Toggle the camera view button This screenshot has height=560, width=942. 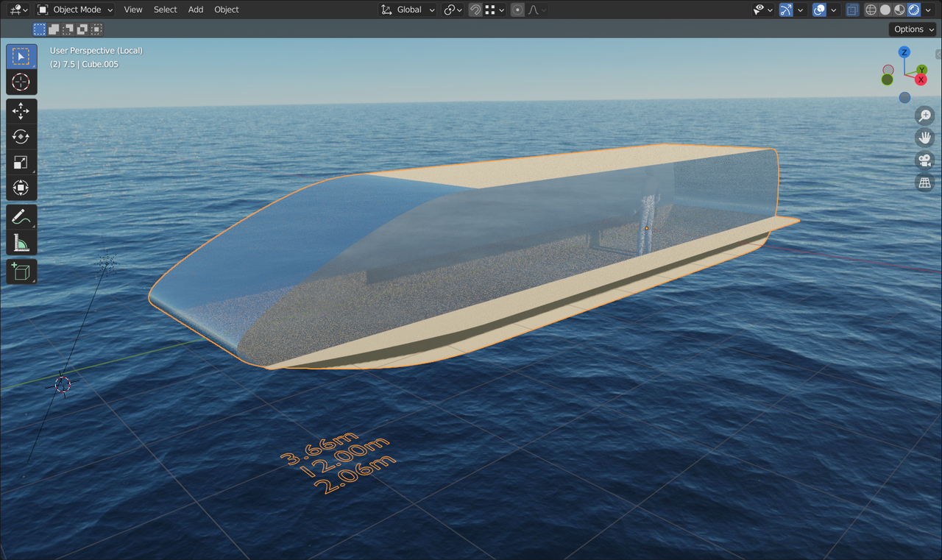[925, 160]
